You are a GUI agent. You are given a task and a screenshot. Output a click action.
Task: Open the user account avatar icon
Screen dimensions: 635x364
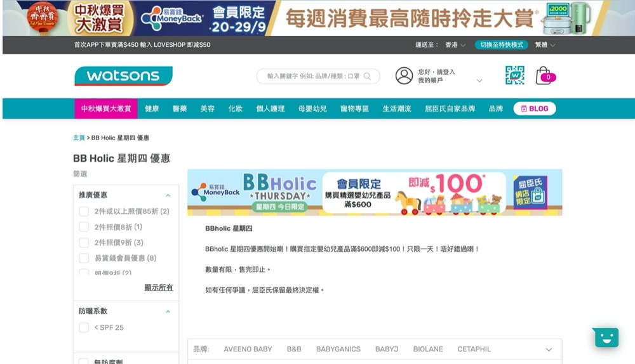click(404, 75)
